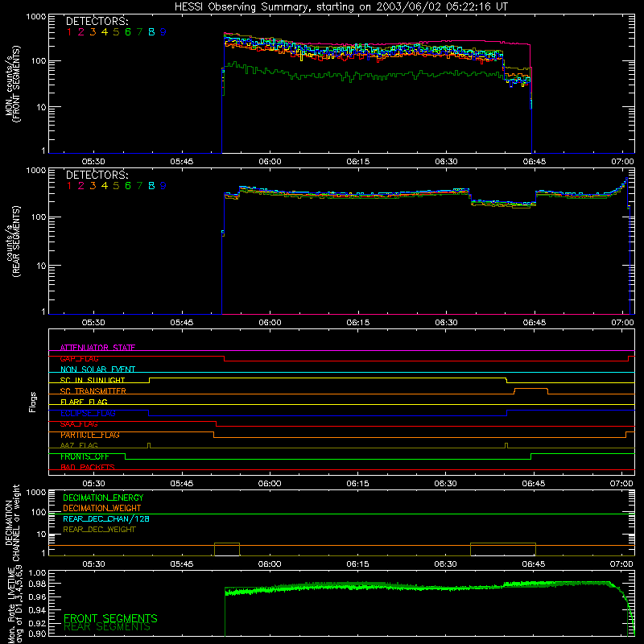Click the 05:30 tick label under the decimation plot

click(x=93, y=564)
